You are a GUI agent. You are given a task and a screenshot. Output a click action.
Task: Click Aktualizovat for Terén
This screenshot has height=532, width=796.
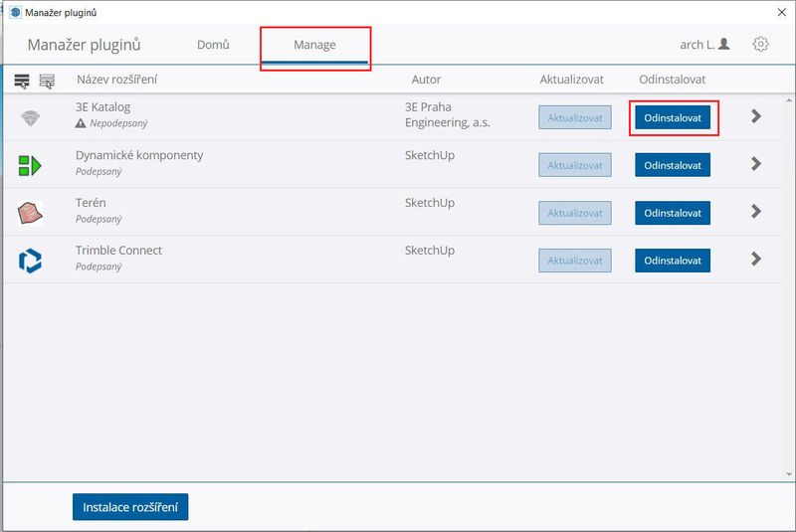pos(575,213)
